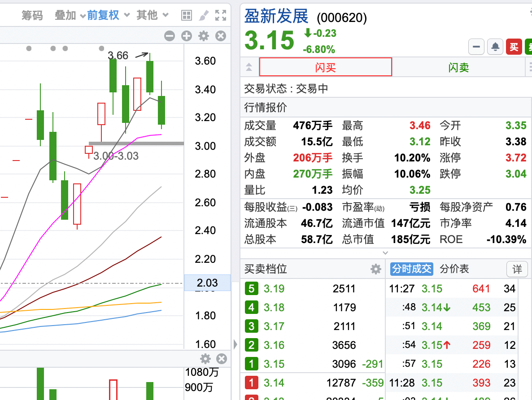
Task: Expand quote details with chevron below ROE
Action: tap(385, 253)
